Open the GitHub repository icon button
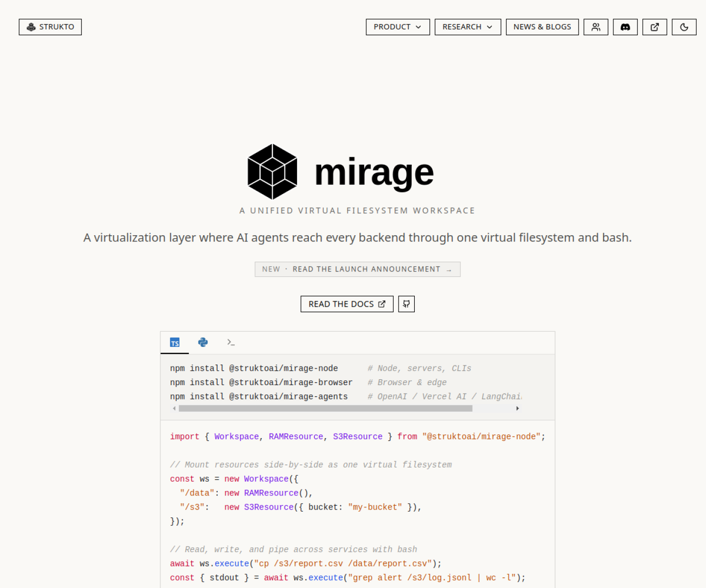The image size is (706, 588). [x=406, y=304]
